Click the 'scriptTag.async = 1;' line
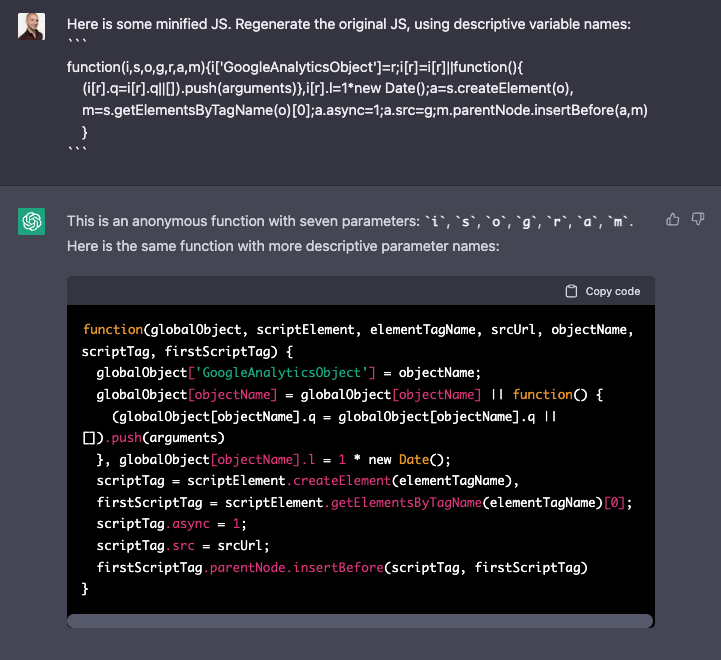Image resolution: width=721 pixels, height=660 pixels. click(172, 524)
